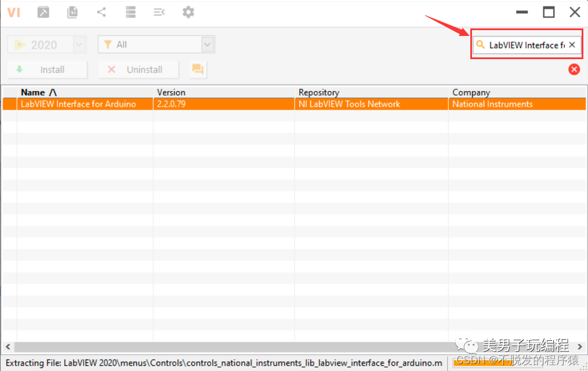The width and height of the screenshot is (588, 371).
Task: Click the VI logo icon in the toolbar
Action: pyautogui.click(x=13, y=12)
